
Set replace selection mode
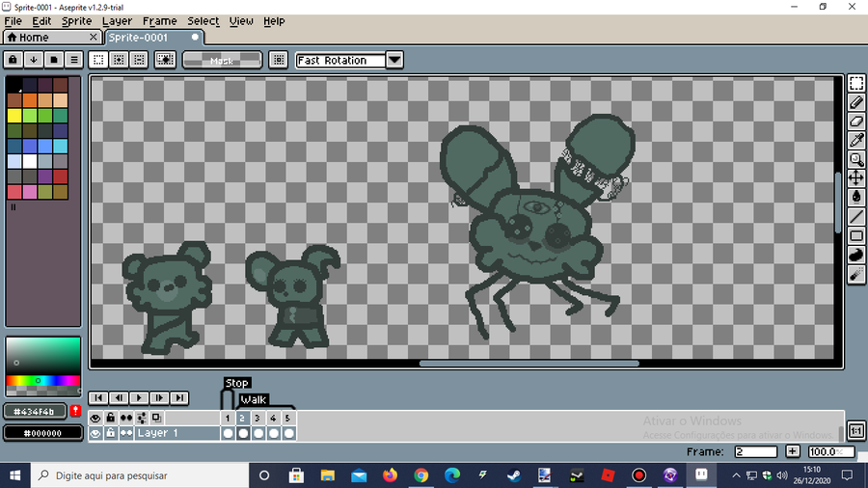98,60
